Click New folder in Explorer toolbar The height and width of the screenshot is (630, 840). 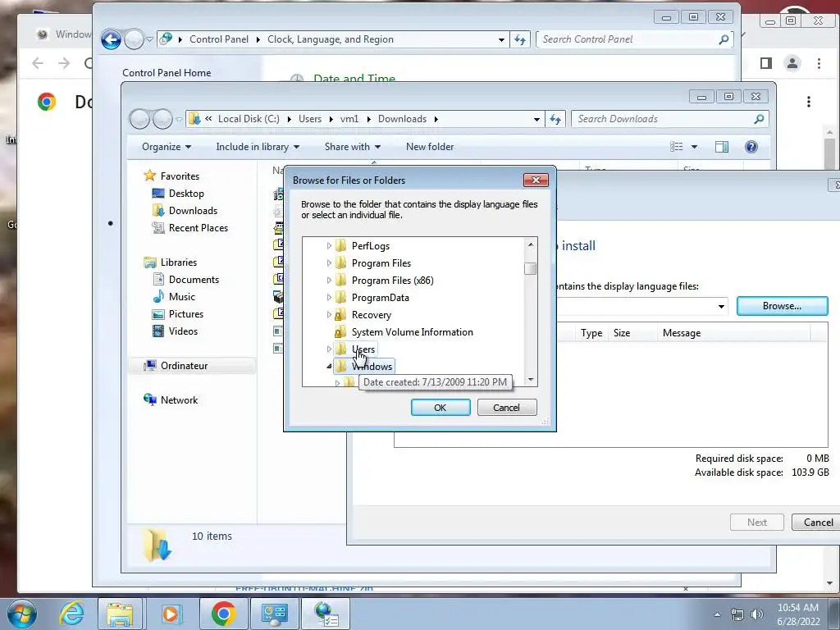[430, 147]
